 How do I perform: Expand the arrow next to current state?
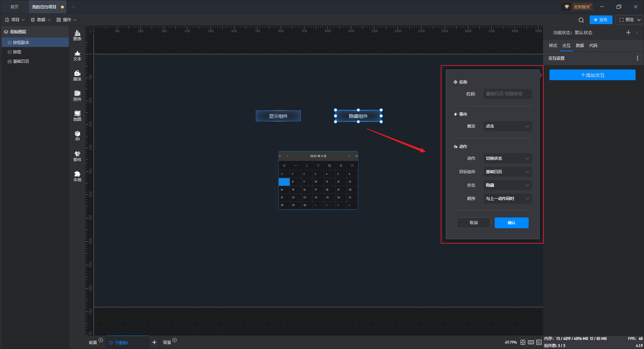637,33
